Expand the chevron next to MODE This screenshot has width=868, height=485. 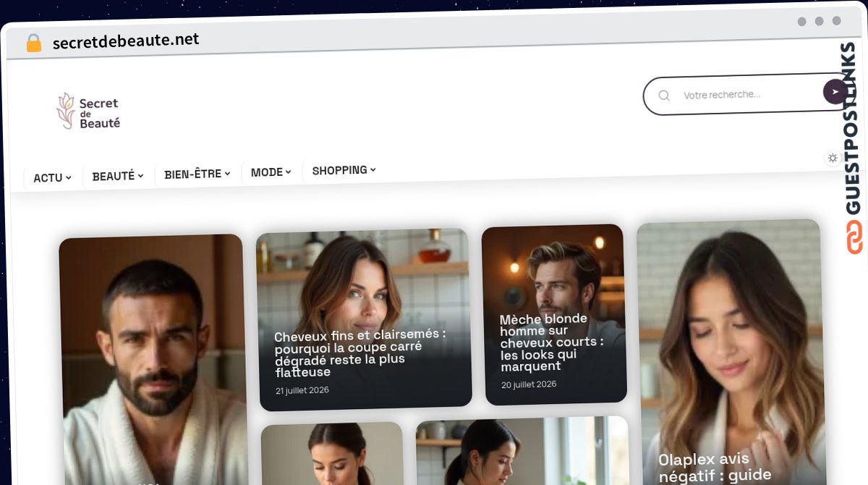(288, 172)
